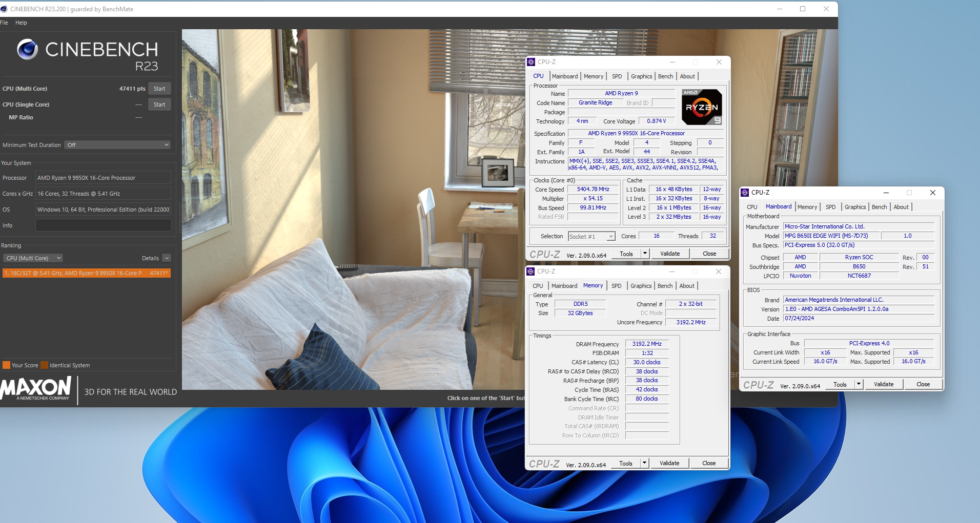980x523 pixels.
Task: Open About tab in top CPU-Z window
Action: (687, 76)
